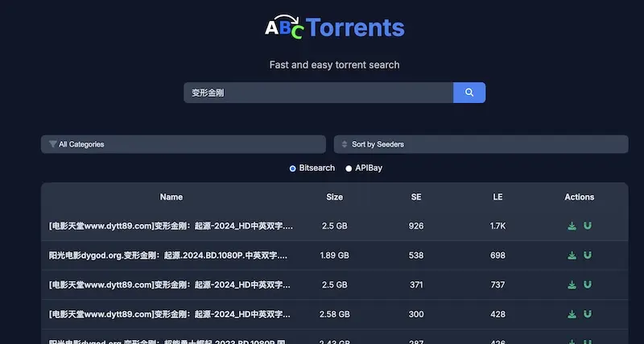The image size is (644, 344).
Task: Click the 538 seeders value
Action: [416, 255]
